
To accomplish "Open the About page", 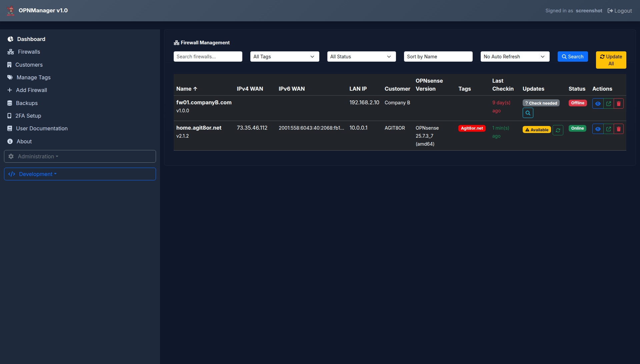I will pyautogui.click(x=19, y=141).
